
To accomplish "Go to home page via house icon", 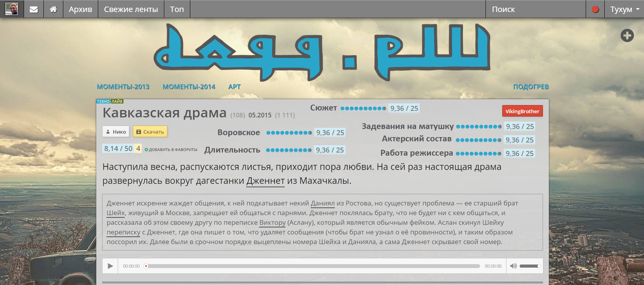I will click(x=53, y=9).
